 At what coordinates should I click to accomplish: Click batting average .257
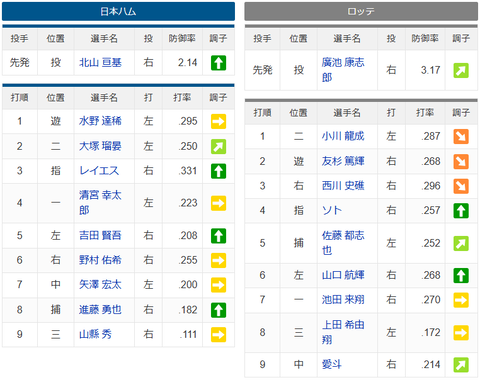431,210
